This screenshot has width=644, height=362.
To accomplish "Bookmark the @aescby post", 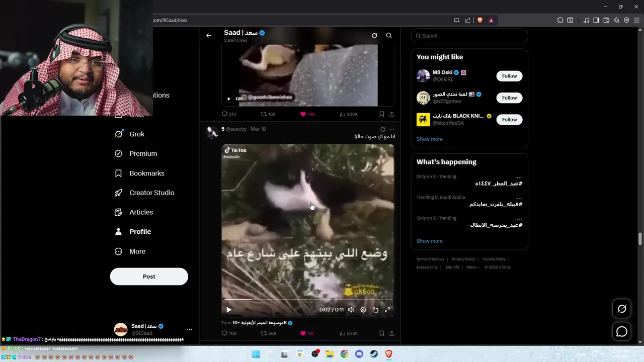I will point(381,333).
